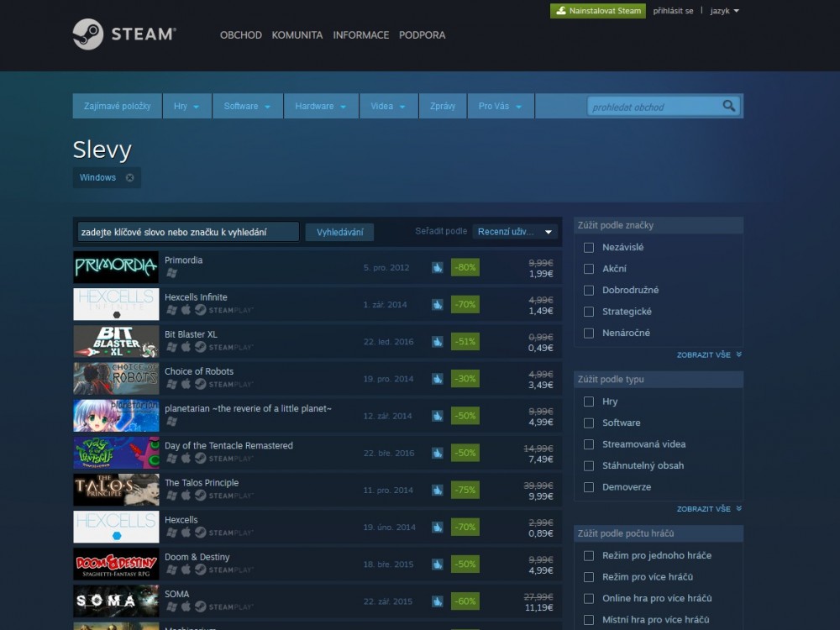Open the KOMUNITA menu item
This screenshot has height=630, width=840.
point(297,35)
